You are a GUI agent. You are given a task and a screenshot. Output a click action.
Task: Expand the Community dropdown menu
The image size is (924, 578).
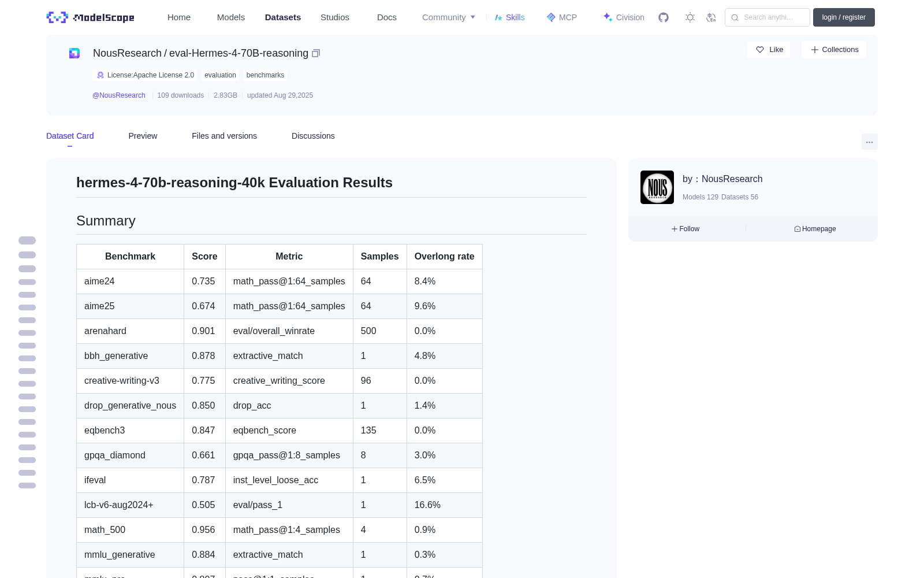click(x=449, y=17)
